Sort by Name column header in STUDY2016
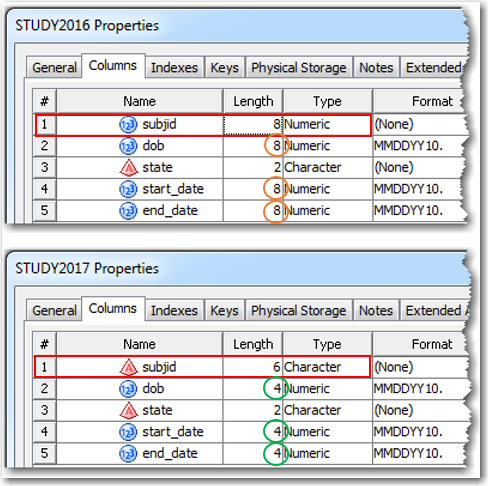The image size is (488, 486). coord(140,101)
